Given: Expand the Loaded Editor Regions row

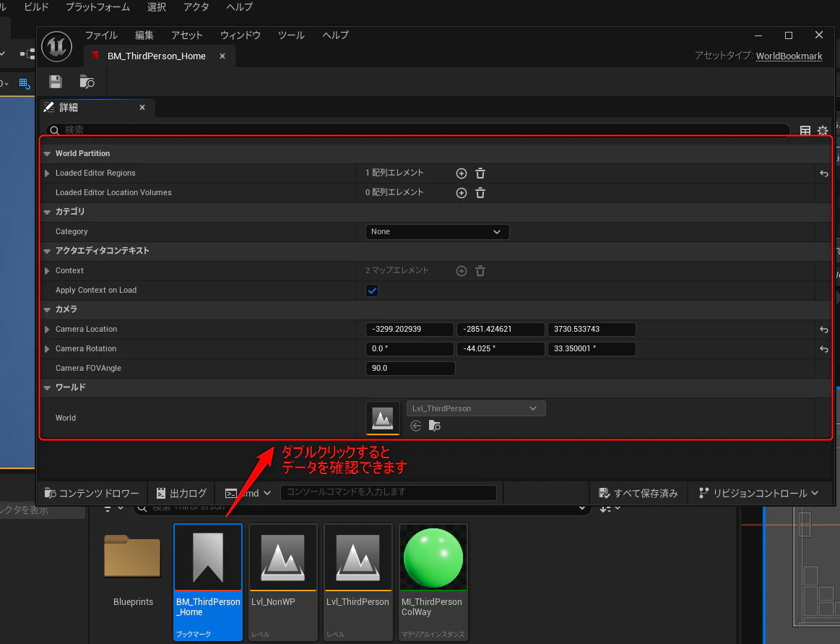Looking at the screenshot, I should coord(47,173).
